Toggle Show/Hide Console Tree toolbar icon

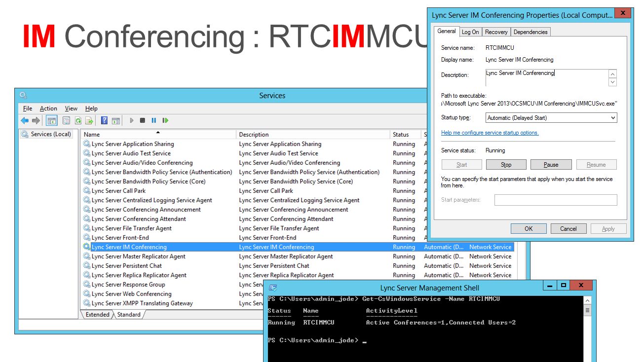(x=51, y=120)
